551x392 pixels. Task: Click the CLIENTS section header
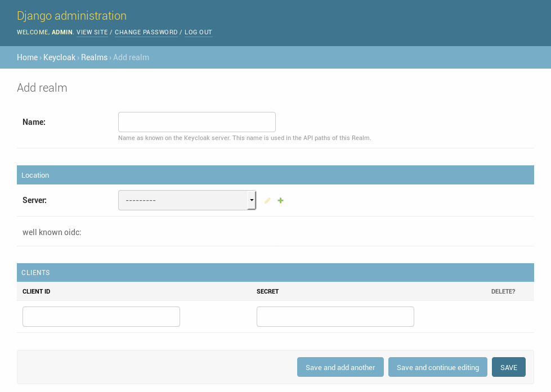coord(276,273)
